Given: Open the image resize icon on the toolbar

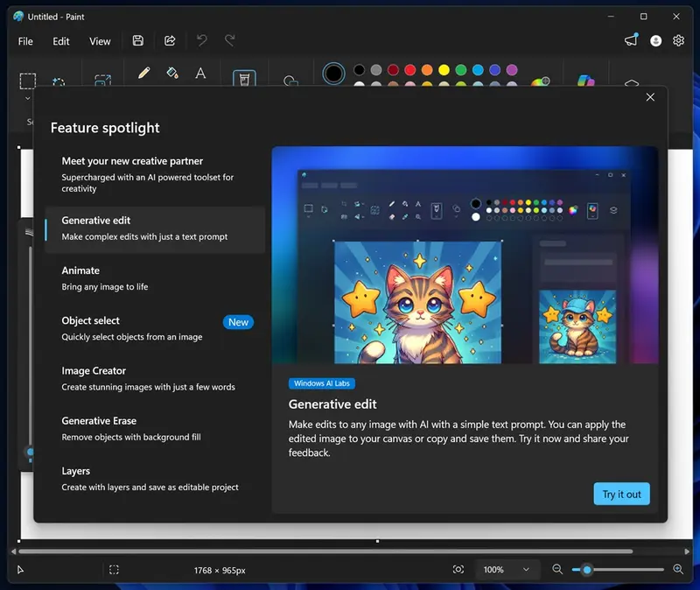Looking at the screenshot, I should [102, 79].
